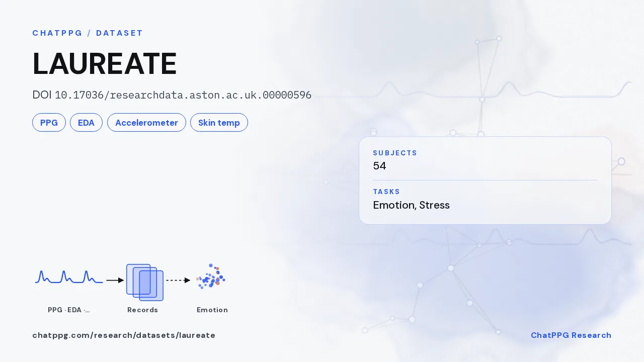Click the DOI identifier text
Screen dimensions: 644x362
(x=172, y=95)
